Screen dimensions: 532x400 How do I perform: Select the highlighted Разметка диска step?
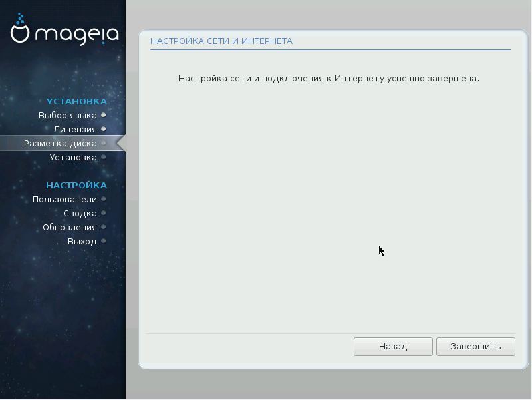pyautogui.click(x=60, y=143)
